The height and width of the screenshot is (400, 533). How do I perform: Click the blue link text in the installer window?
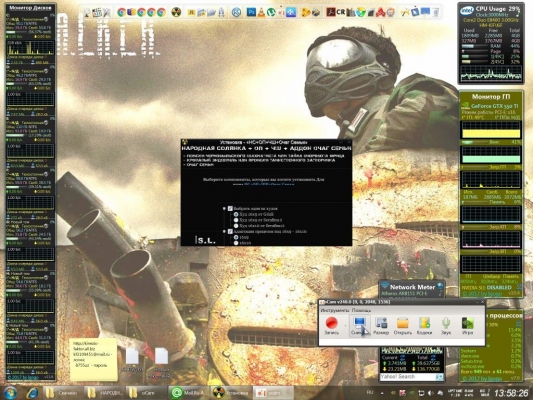(x=269, y=185)
